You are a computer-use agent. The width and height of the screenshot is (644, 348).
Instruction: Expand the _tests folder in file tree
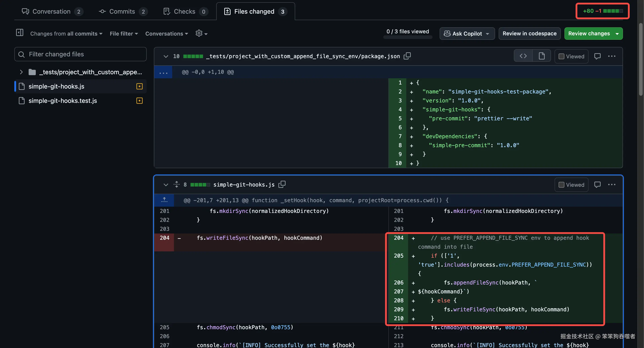(x=21, y=72)
